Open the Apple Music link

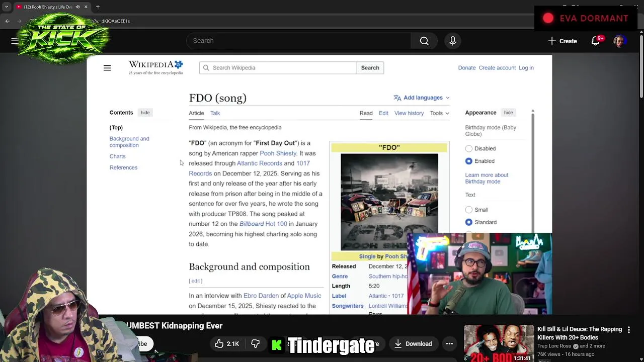pos(304,296)
